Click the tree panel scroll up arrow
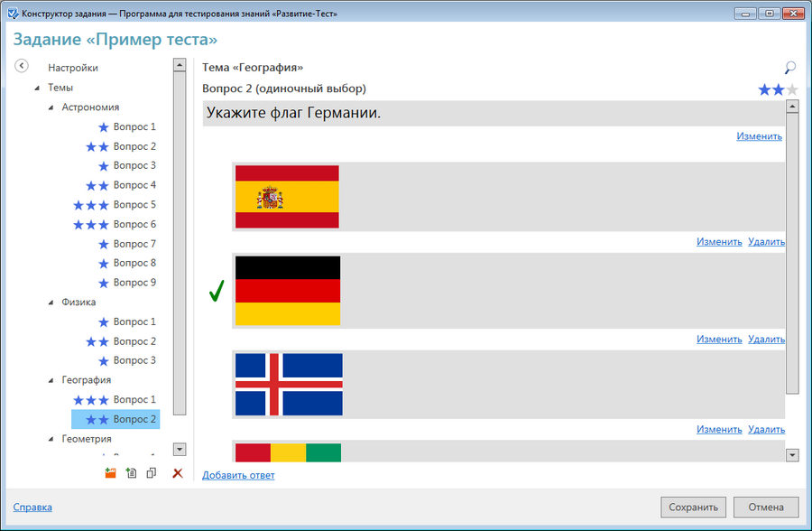The image size is (812, 531). click(x=180, y=65)
